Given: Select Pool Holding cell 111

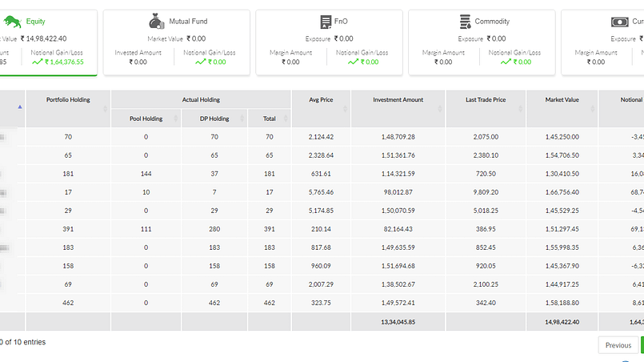Looking at the screenshot, I should (146, 229).
